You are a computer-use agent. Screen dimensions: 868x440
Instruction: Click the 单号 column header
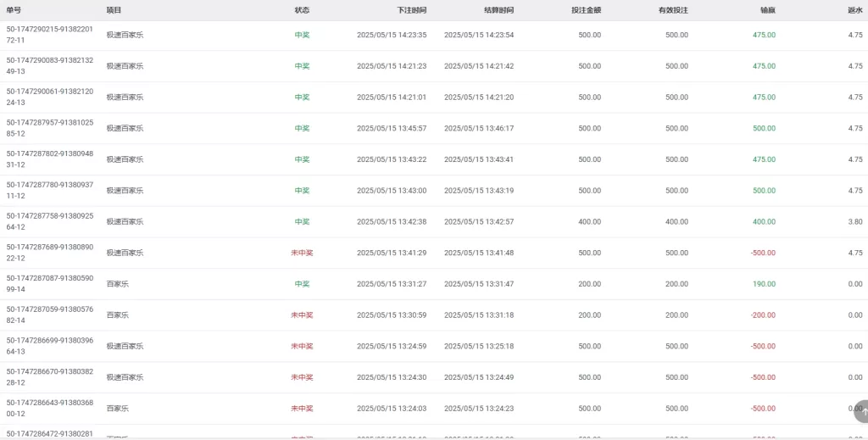coord(14,10)
